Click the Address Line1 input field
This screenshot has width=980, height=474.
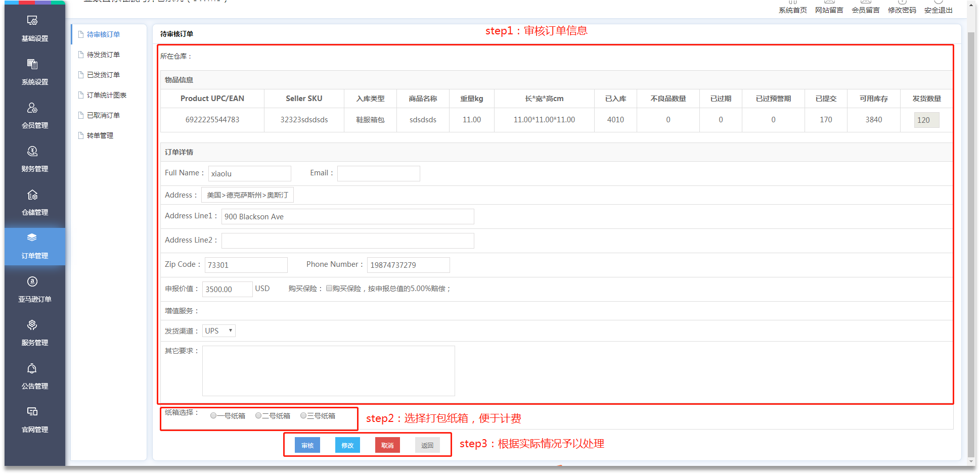(347, 217)
